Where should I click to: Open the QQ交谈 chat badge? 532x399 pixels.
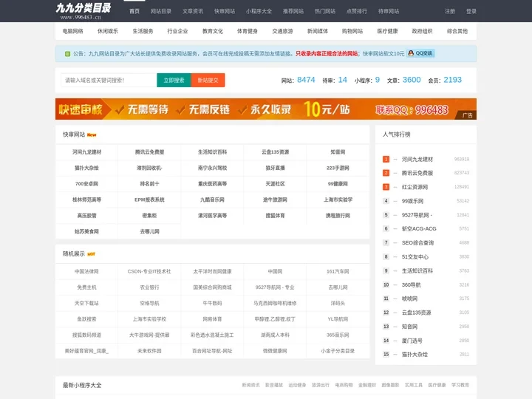pyautogui.click(x=420, y=53)
